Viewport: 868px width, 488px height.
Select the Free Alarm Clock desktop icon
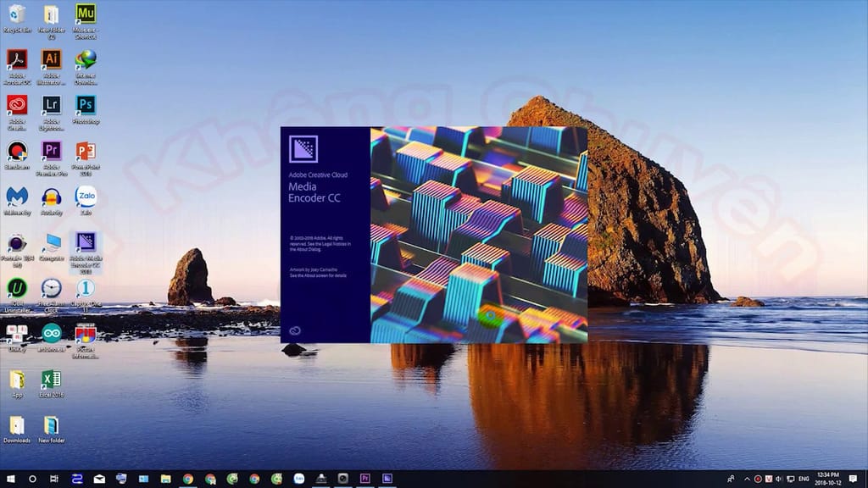(x=51, y=296)
